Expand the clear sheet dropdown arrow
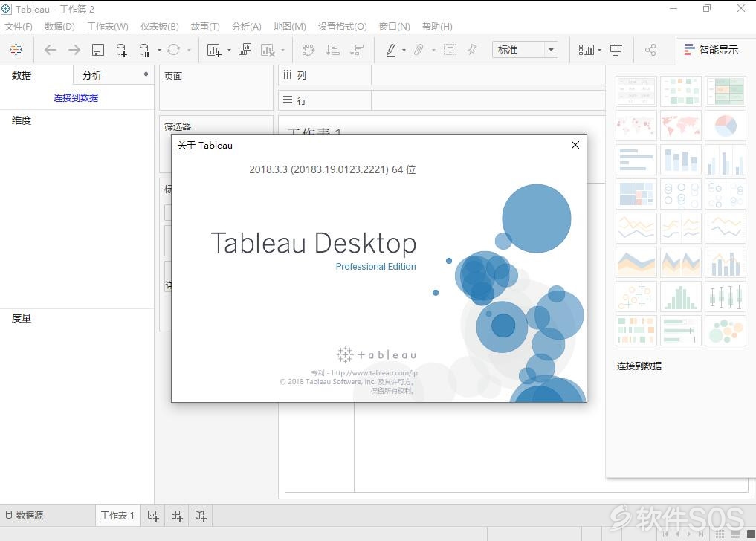Image resolution: width=756 pixels, height=541 pixels. click(282, 50)
